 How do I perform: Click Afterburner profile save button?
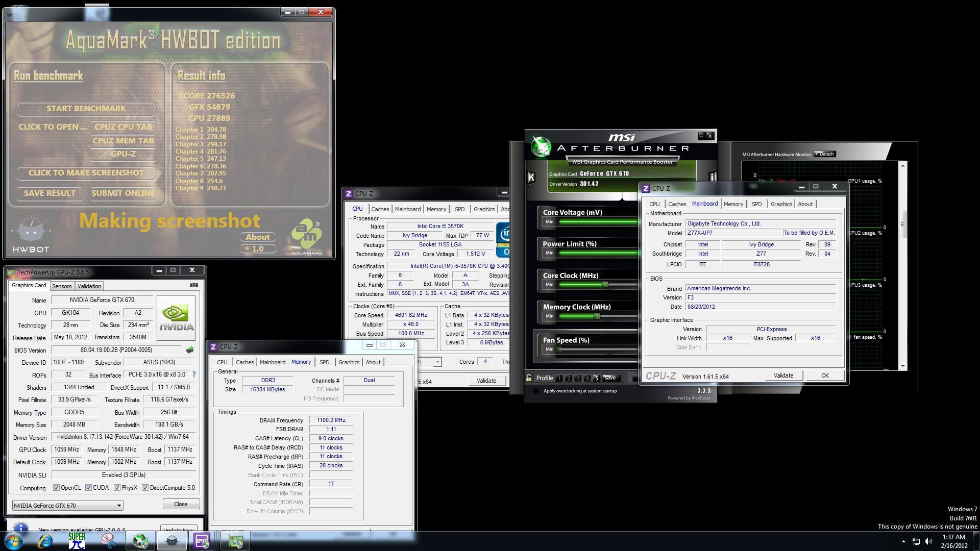point(610,378)
